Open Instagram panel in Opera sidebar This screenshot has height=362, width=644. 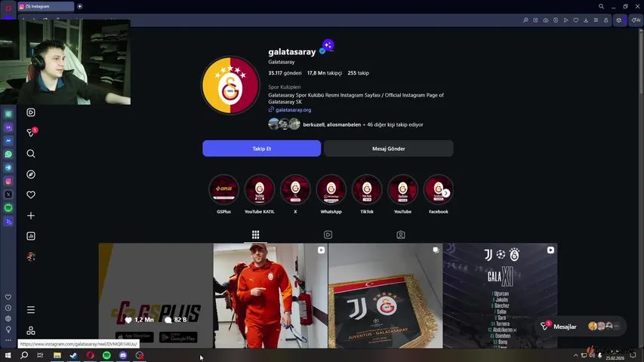pos(8,181)
